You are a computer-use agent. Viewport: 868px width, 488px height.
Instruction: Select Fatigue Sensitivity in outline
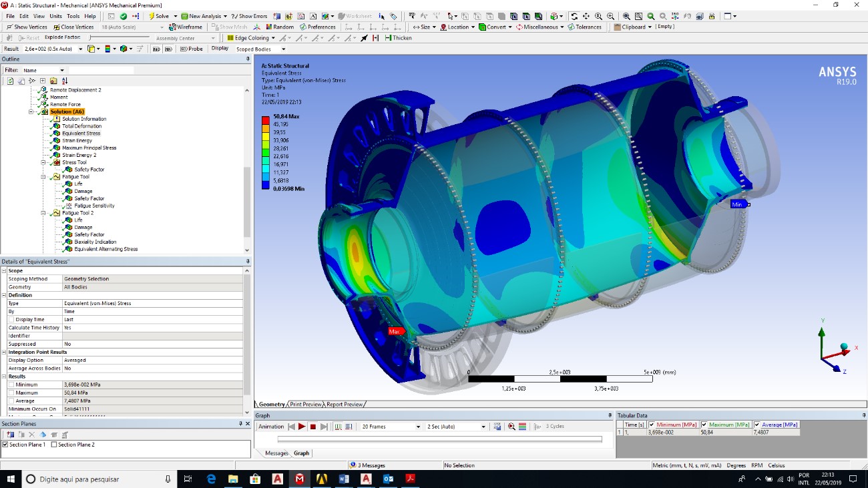pos(94,206)
